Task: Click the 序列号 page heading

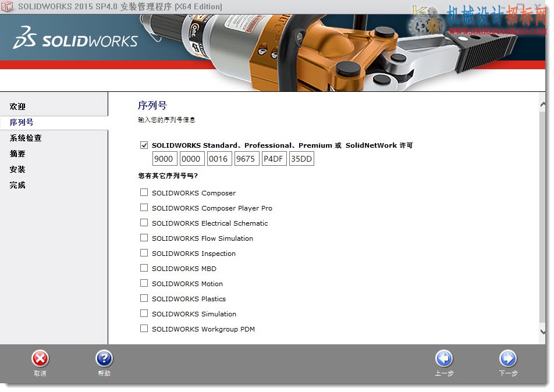Action: [152, 105]
